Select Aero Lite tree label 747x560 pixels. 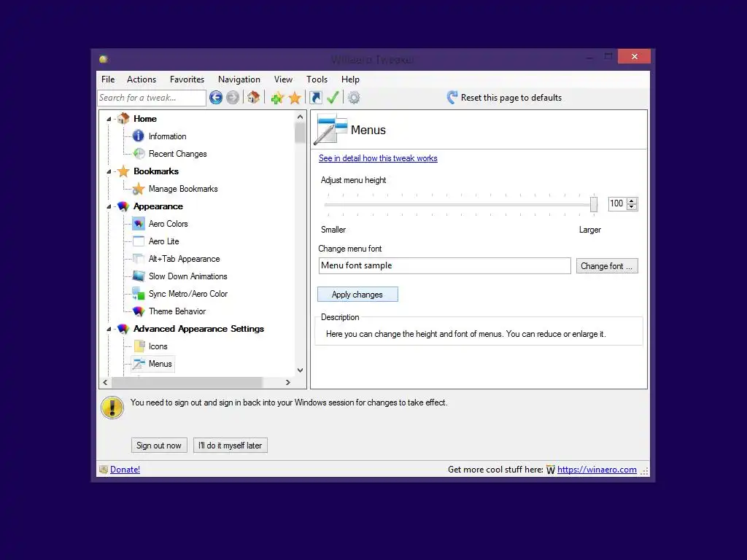pyautogui.click(x=164, y=241)
